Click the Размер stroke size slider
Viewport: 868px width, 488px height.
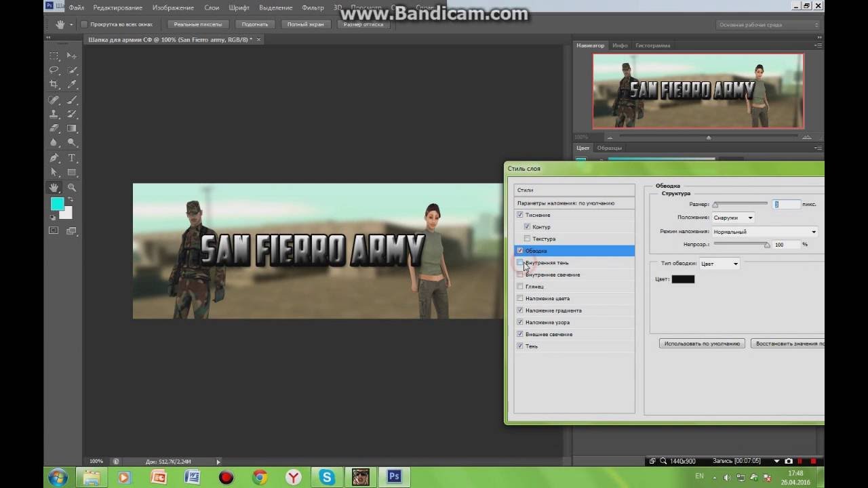click(x=740, y=204)
